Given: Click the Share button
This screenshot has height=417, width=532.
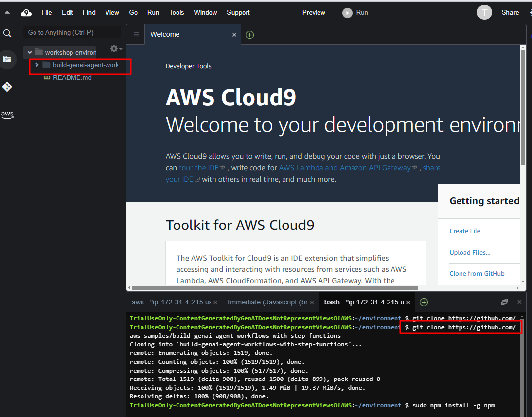Looking at the screenshot, I should pyautogui.click(x=510, y=12).
